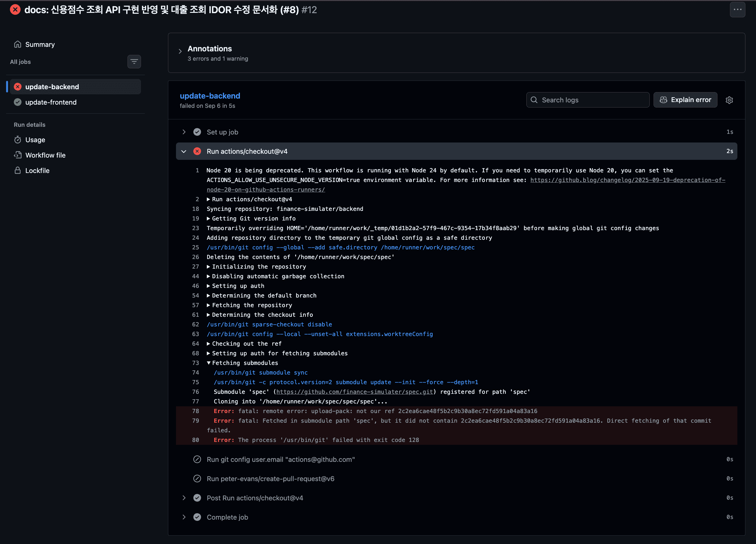Image resolution: width=756 pixels, height=544 pixels.
Task: Click the skipped icon beside git config step
Action: [197, 459]
